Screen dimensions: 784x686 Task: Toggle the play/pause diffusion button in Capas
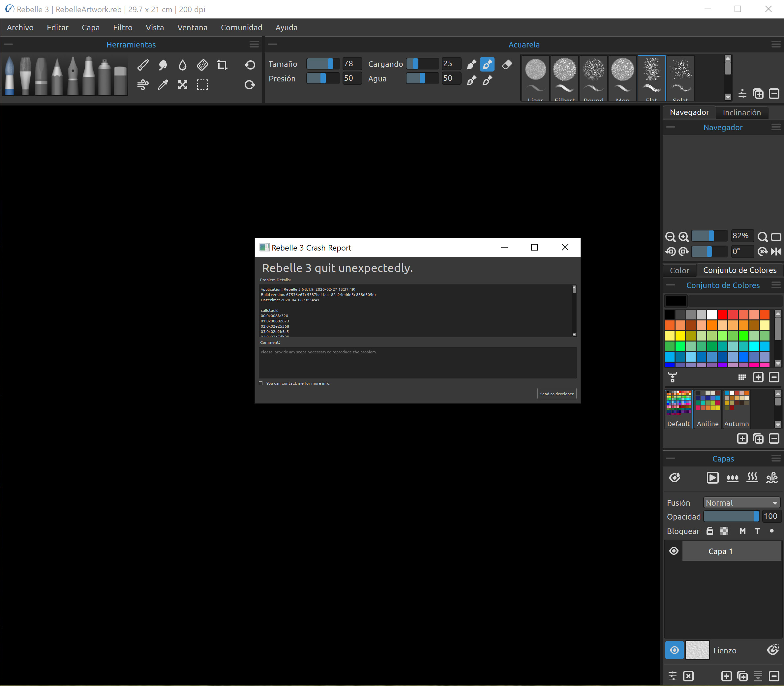[x=712, y=478]
